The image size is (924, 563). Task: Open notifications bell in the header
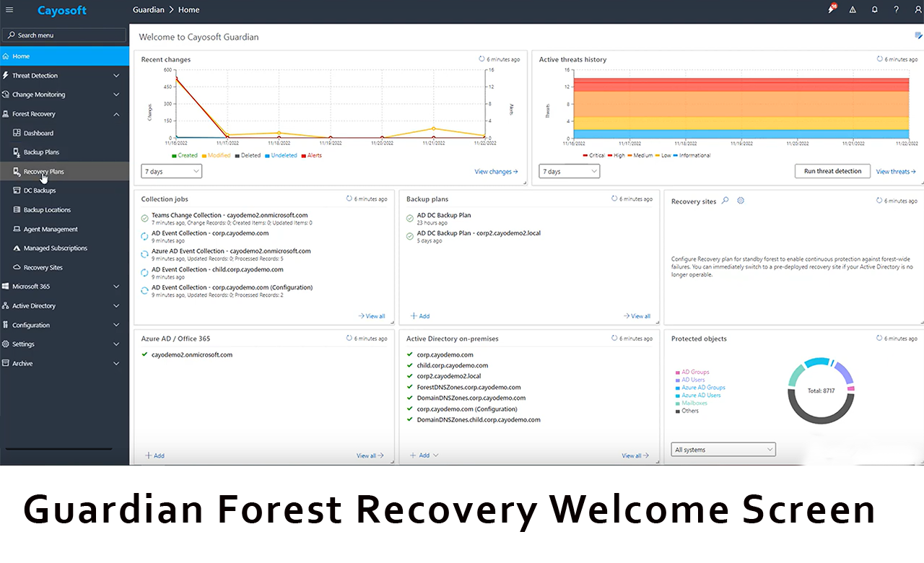[x=874, y=10]
